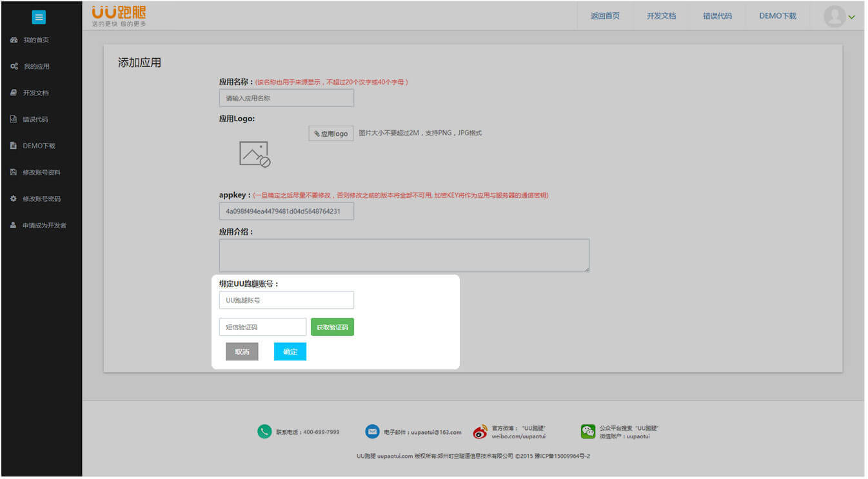The height and width of the screenshot is (479, 868).
Task: Click the 添加应用 page heading
Action: click(x=139, y=63)
